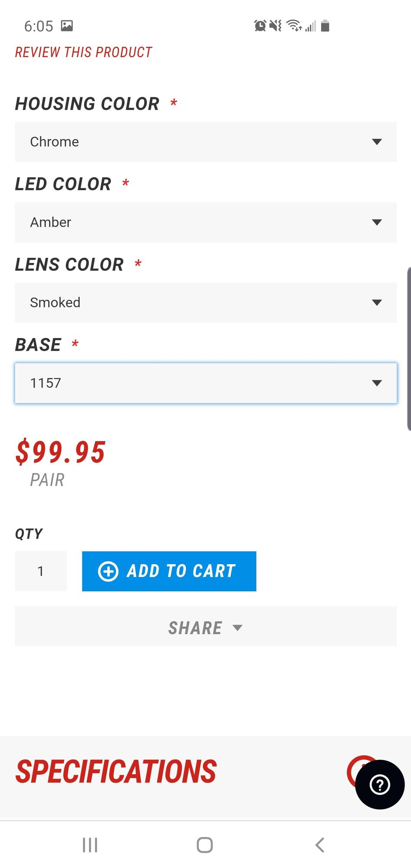Viewport: 411px width, 868px height.
Task: Tap the alarm icon in status bar
Action: [260, 26]
